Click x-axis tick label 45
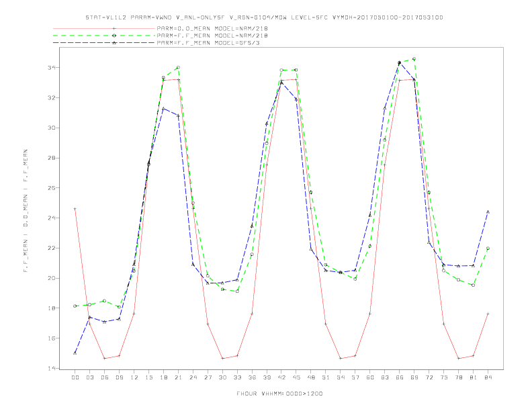This screenshot has height=411, width=532. [x=296, y=377]
